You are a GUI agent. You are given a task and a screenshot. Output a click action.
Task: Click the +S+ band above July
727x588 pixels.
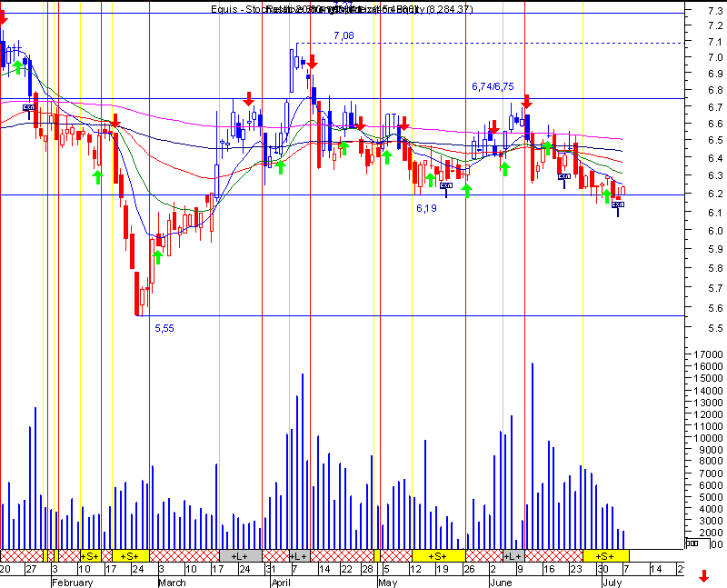pos(605,555)
